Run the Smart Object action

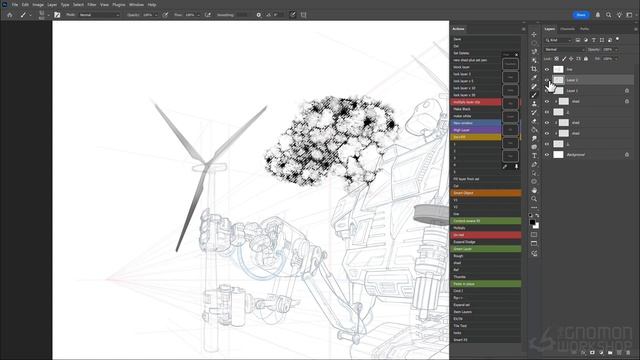(486, 193)
